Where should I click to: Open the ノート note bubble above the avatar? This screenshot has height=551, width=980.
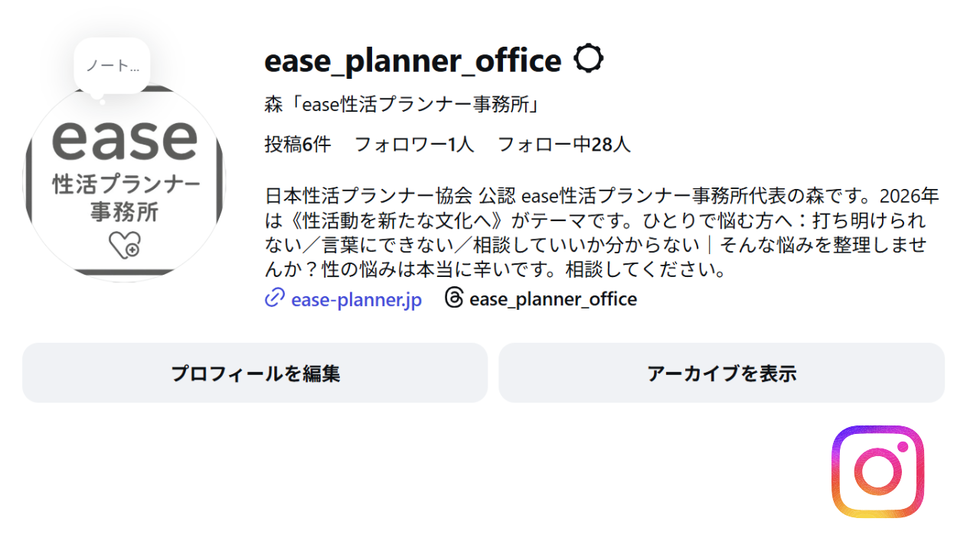(112, 65)
